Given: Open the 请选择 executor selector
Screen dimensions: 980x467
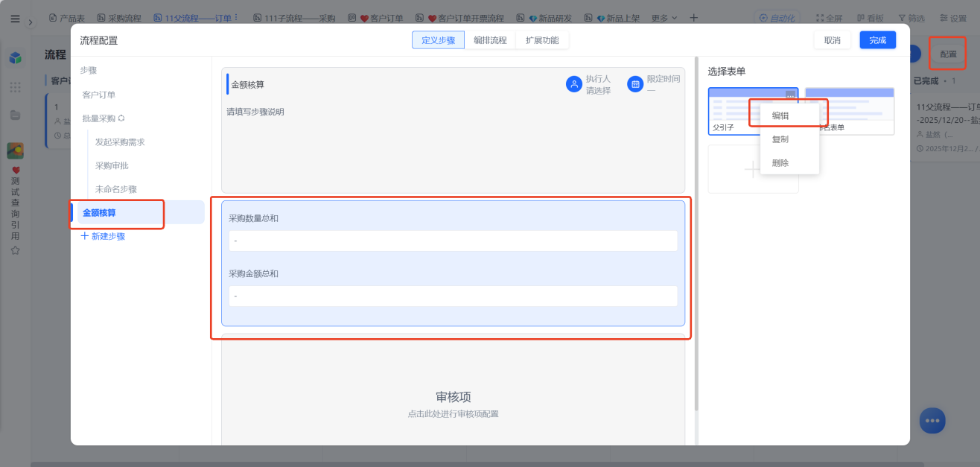Looking at the screenshot, I should pyautogui.click(x=598, y=90).
